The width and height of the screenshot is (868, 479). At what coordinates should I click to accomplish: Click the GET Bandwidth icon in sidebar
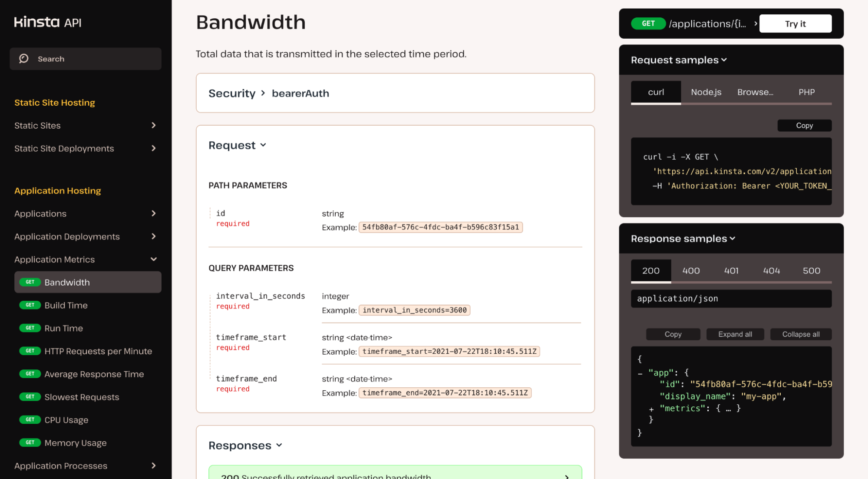(30, 283)
